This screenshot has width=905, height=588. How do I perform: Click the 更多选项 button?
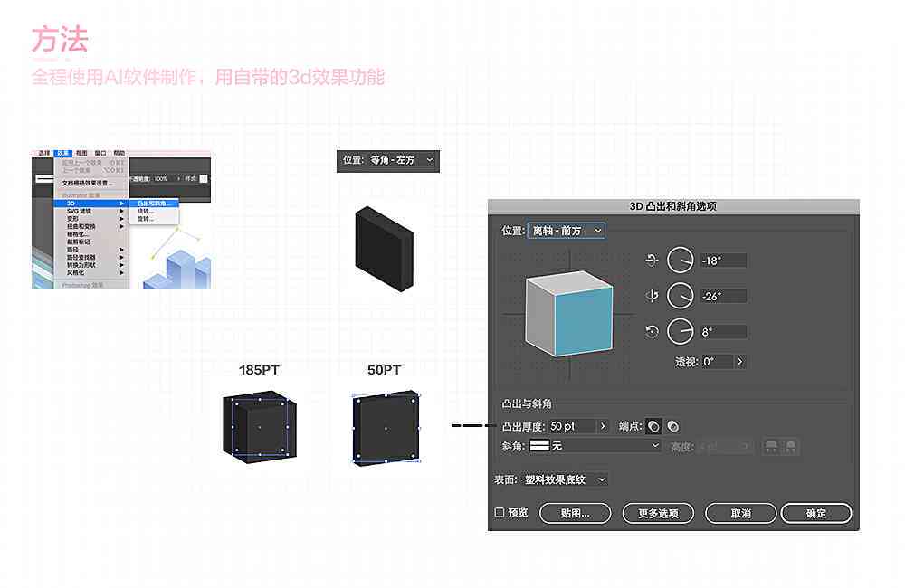[658, 513]
